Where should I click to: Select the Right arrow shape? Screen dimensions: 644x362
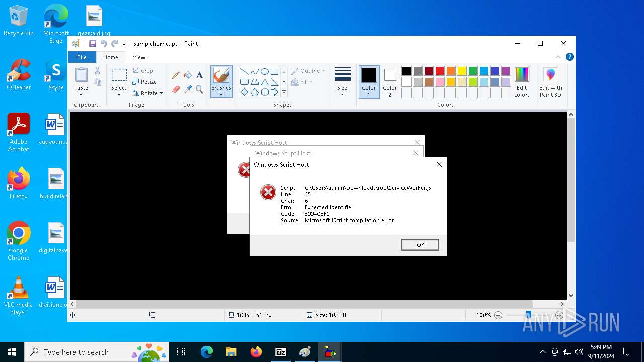274,92
